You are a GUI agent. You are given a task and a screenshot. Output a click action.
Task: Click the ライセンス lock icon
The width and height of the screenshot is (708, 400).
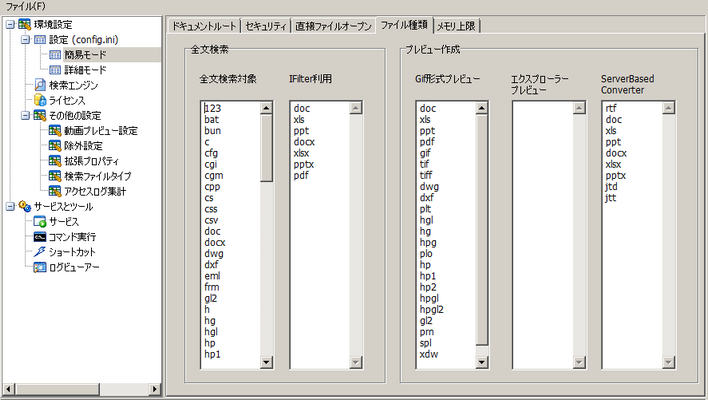(x=40, y=100)
